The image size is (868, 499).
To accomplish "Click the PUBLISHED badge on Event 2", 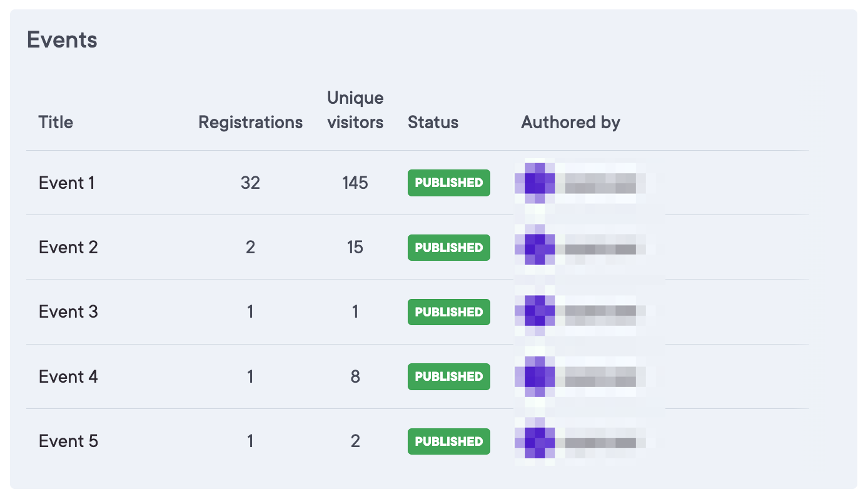I will 448,248.
